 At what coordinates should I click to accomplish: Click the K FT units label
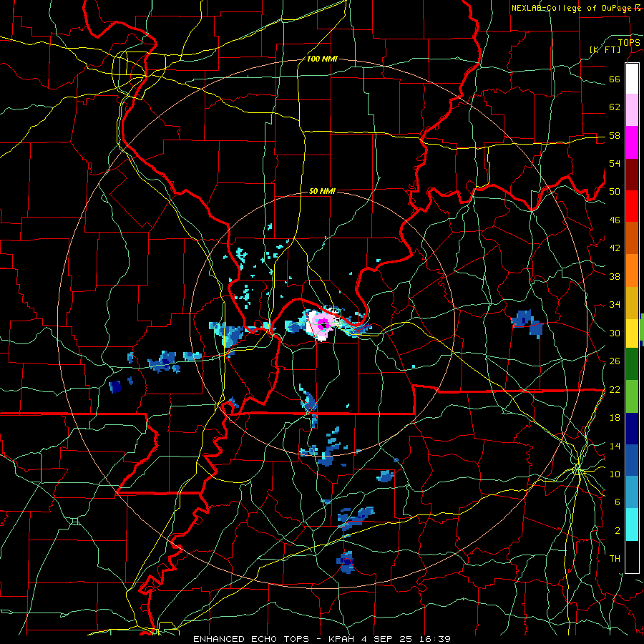click(x=605, y=49)
